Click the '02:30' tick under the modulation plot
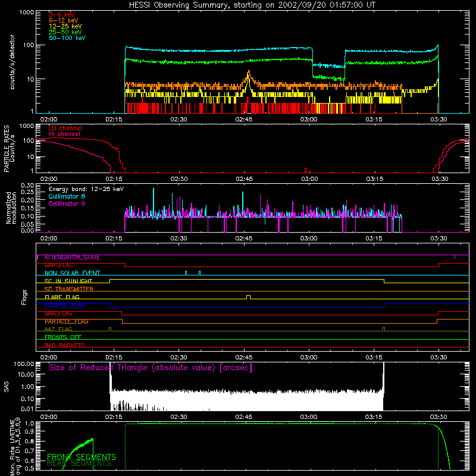Viewport: 476px width, 476px height. coord(179,239)
